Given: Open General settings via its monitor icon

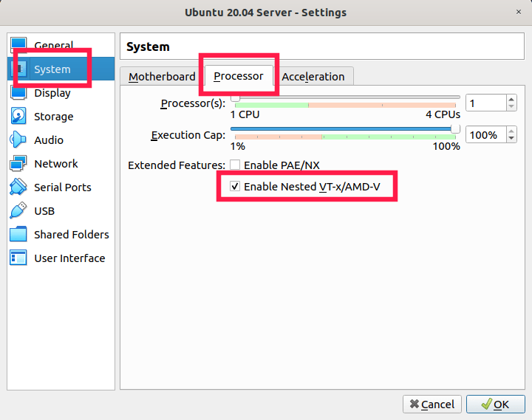Looking at the screenshot, I should coord(18,45).
